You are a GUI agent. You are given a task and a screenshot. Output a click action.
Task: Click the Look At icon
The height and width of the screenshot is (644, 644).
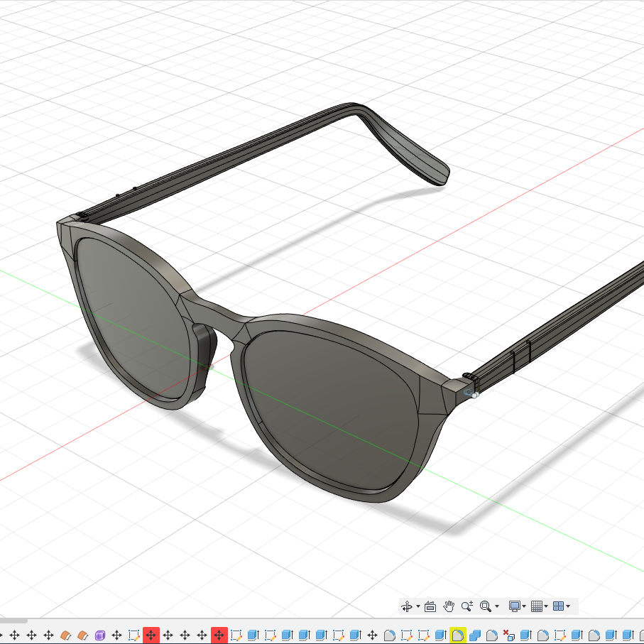pyautogui.click(x=430, y=606)
